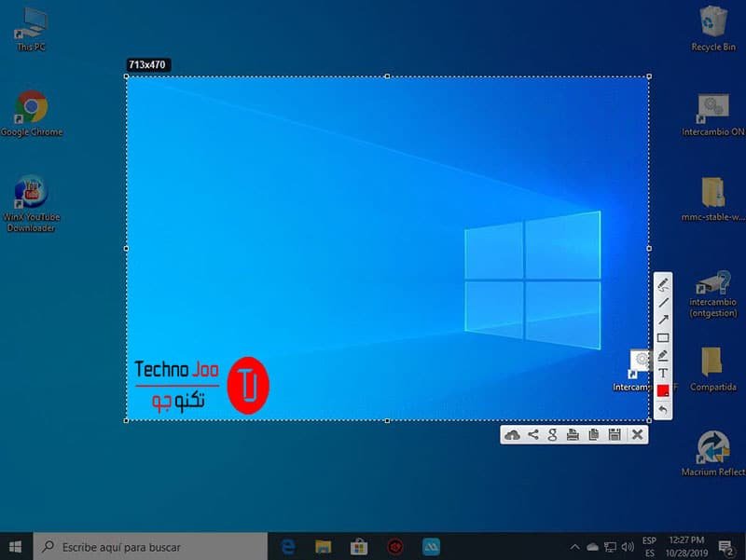
Task: Open the notification action center
Action: coord(723,547)
